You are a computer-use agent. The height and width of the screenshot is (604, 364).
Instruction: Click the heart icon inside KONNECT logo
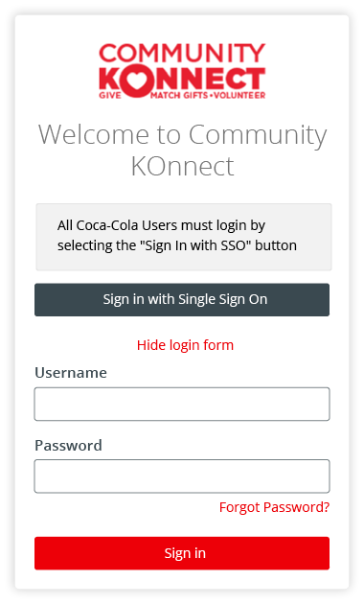click(x=138, y=81)
